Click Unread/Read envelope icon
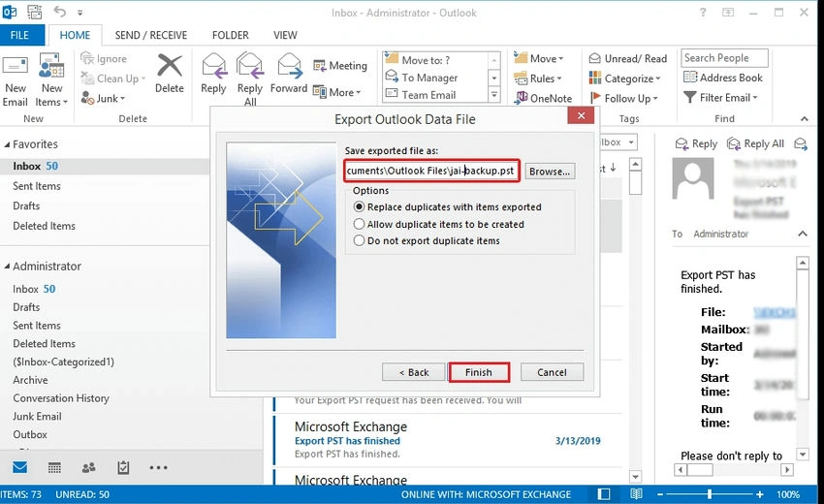 pos(595,58)
